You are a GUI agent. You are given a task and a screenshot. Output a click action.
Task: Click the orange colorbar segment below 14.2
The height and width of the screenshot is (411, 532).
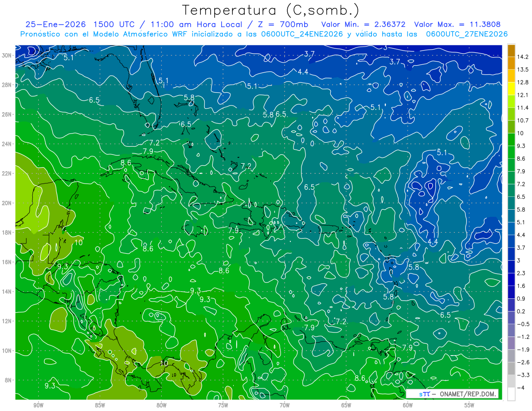click(x=511, y=63)
